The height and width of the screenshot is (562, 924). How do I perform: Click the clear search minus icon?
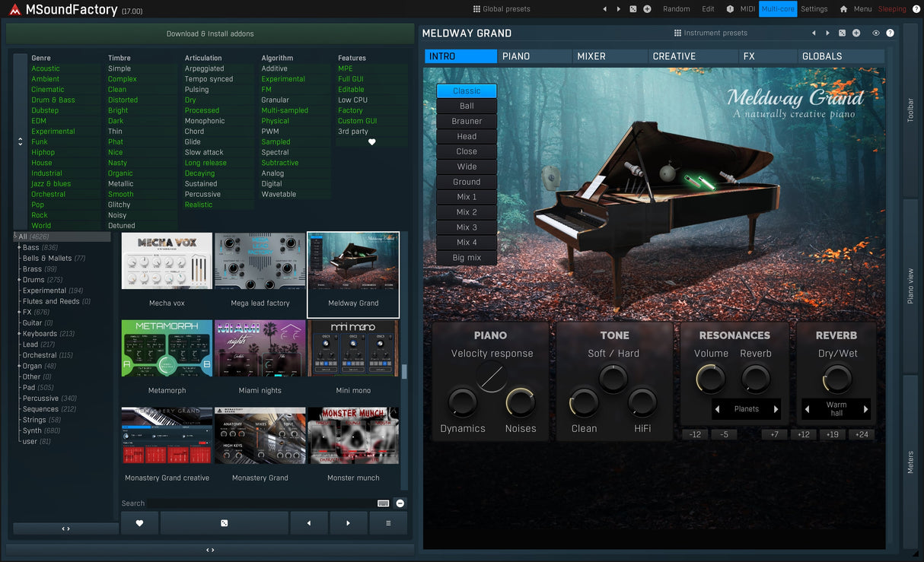tap(400, 503)
